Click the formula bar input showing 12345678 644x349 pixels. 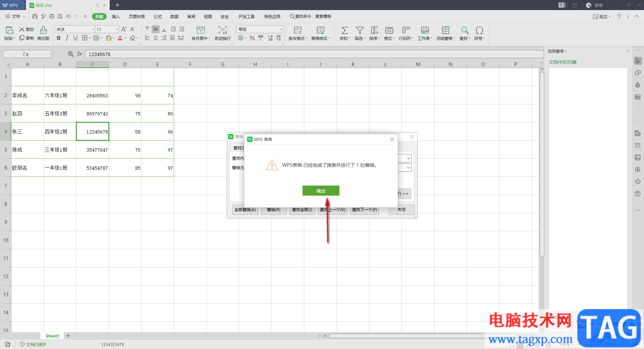314,54
